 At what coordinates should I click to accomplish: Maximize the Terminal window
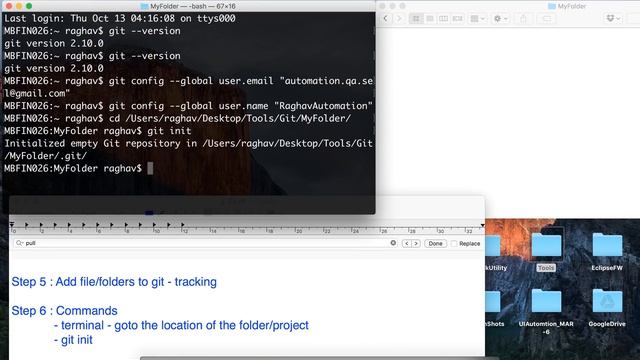(x=29, y=6)
